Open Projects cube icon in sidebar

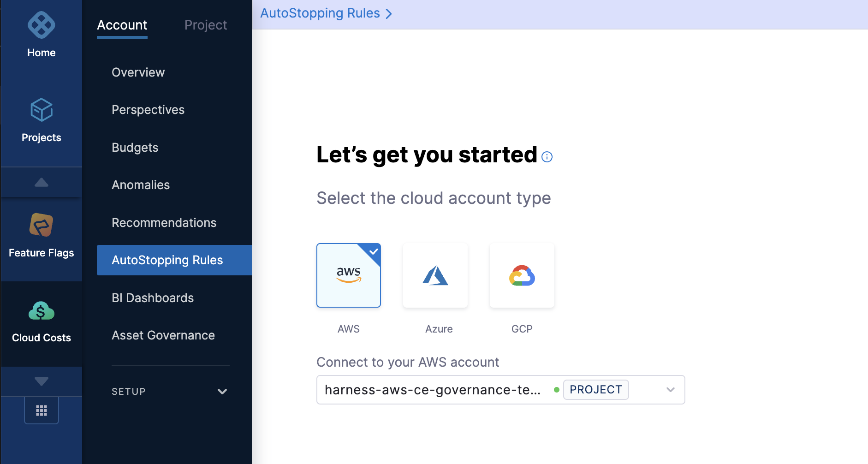click(x=41, y=110)
